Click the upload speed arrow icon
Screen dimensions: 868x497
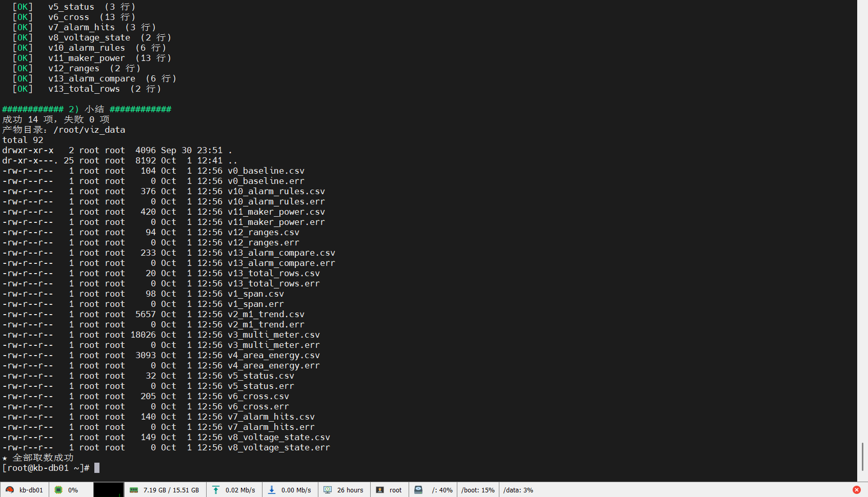coord(216,490)
